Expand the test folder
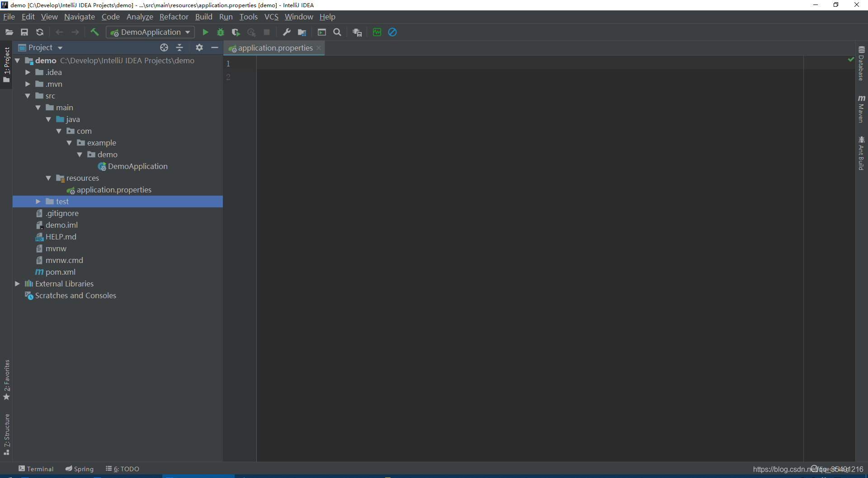868x478 pixels. click(x=38, y=202)
